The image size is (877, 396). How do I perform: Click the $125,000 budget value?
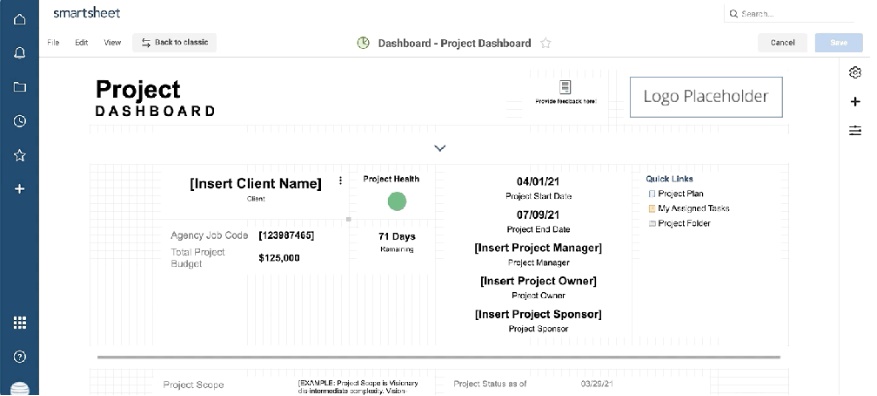pos(279,258)
